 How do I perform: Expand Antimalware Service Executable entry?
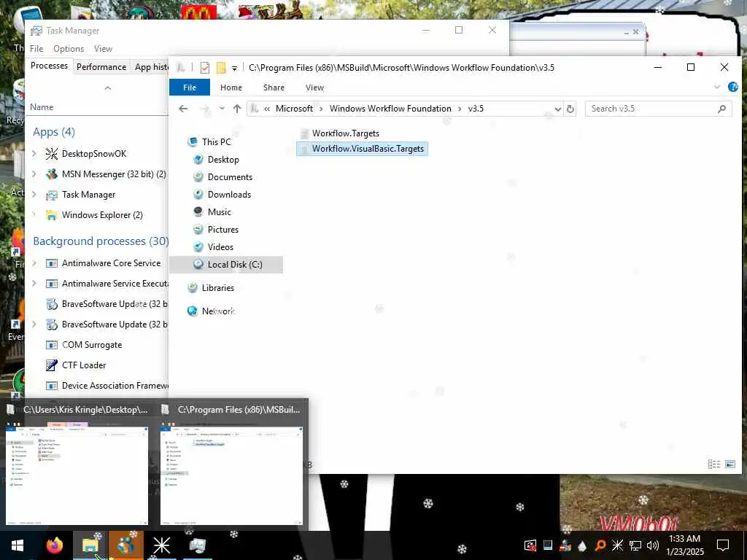pos(34,284)
